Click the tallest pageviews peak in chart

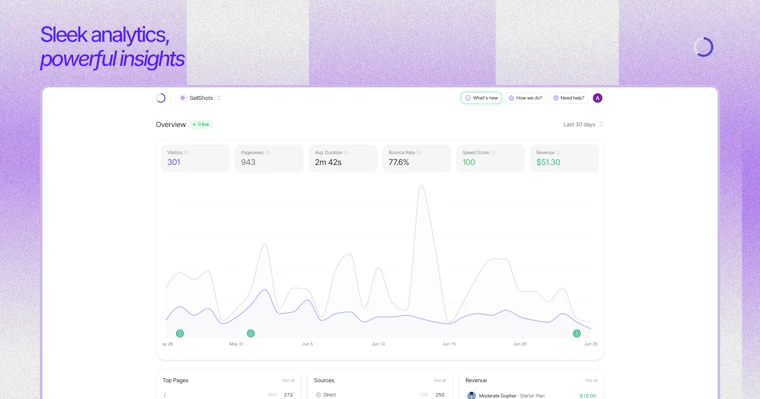422,186
